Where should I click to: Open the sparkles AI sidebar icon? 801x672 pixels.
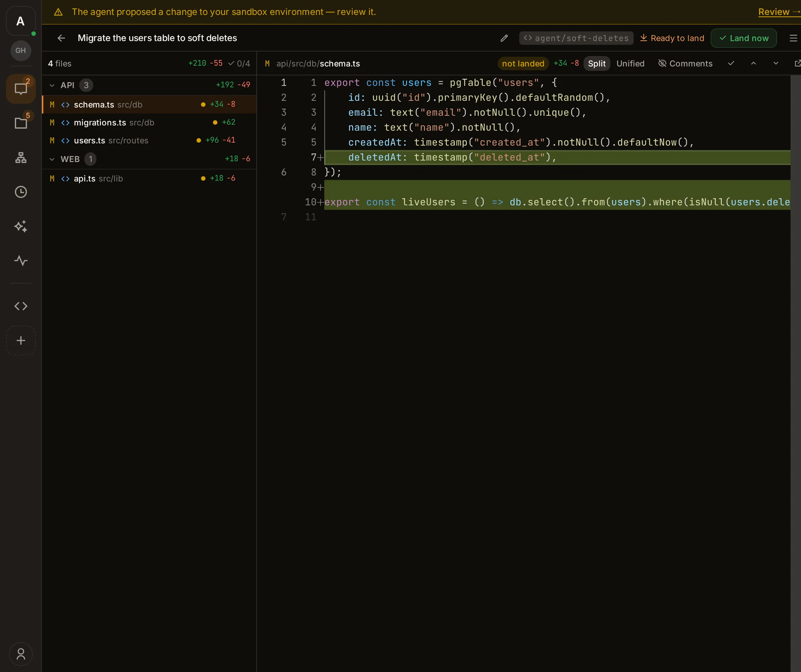(x=21, y=226)
